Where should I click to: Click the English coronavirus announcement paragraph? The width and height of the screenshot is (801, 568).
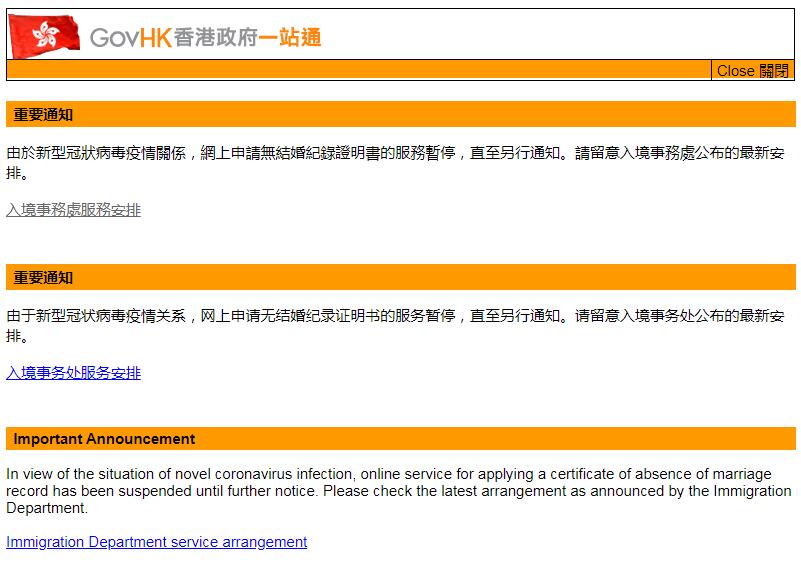click(x=398, y=490)
